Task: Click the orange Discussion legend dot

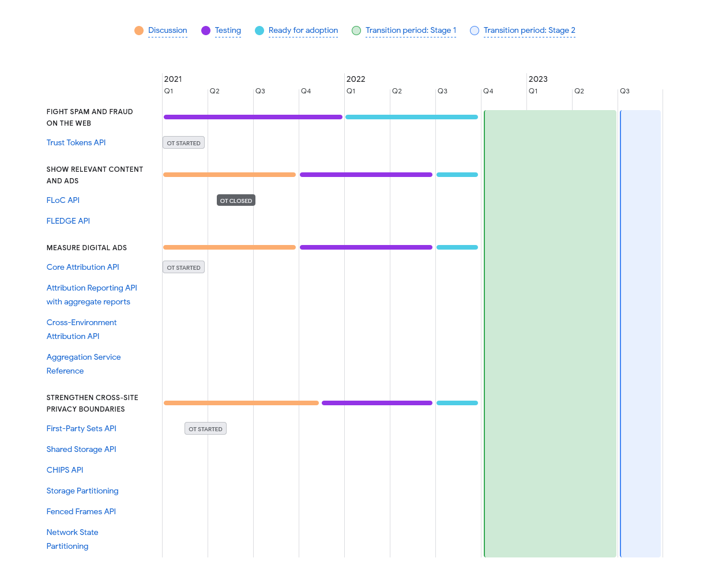Action: coord(139,31)
